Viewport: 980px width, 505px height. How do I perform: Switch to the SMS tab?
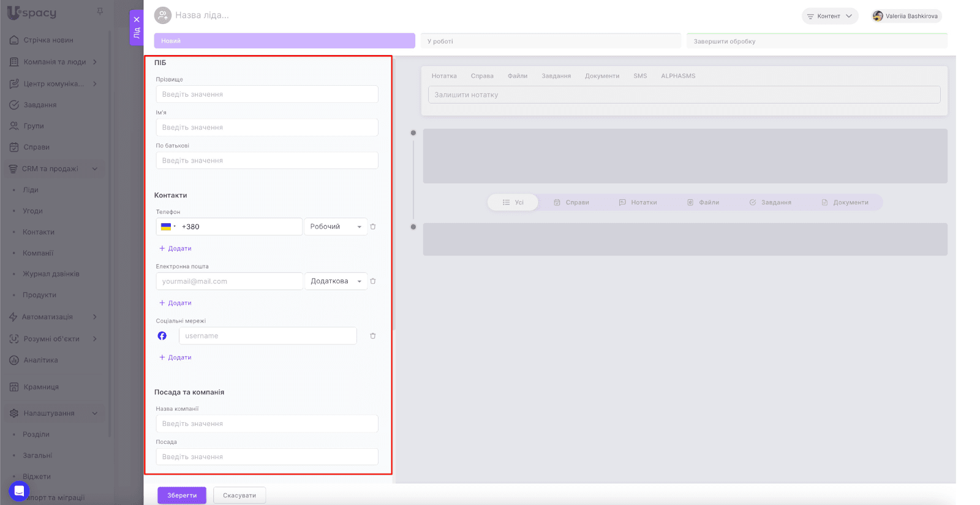[x=640, y=76]
